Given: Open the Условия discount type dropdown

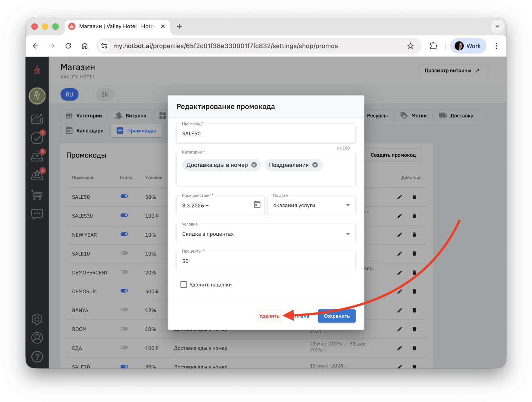Looking at the screenshot, I should pos(266,234).
